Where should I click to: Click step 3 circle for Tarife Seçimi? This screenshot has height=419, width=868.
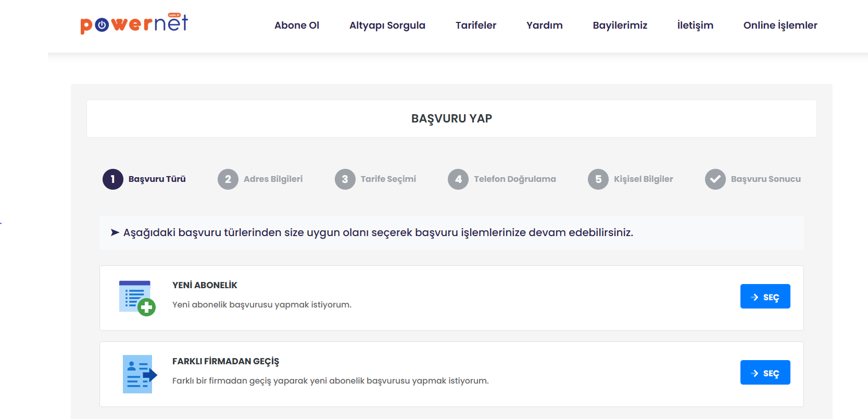pos(345,179)
